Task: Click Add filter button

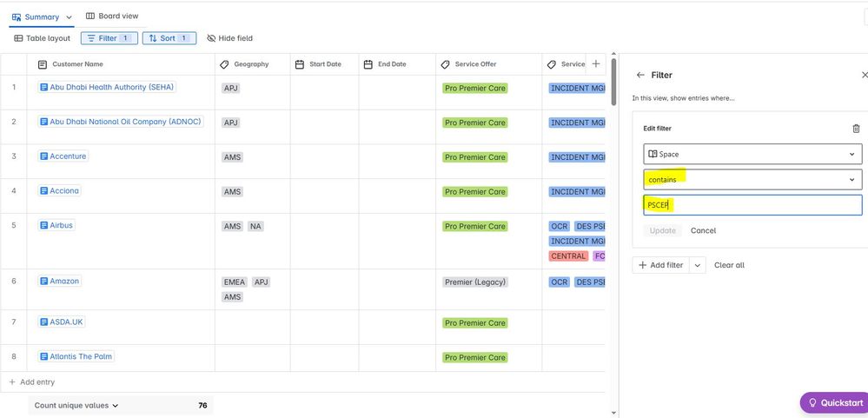Action: [661, 265]
